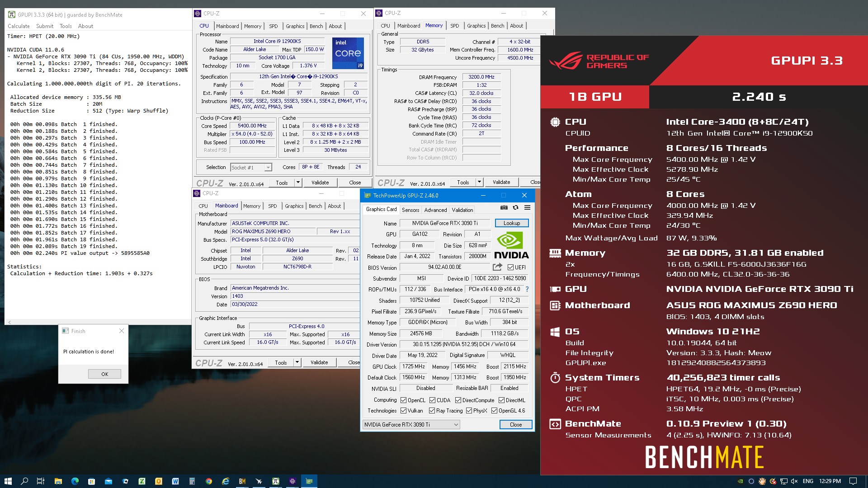
Task: Open the Windows Start menu
Action: tap(8, 481)
